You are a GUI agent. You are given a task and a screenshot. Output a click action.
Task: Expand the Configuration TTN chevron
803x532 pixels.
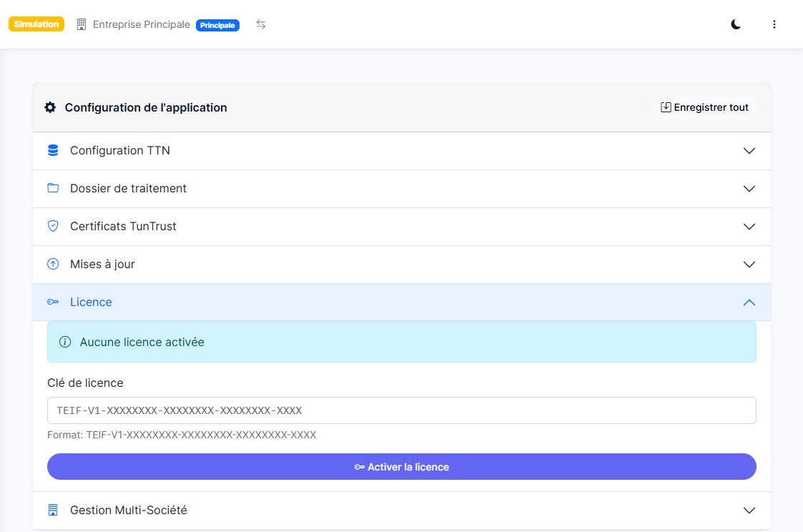(749, 151)
